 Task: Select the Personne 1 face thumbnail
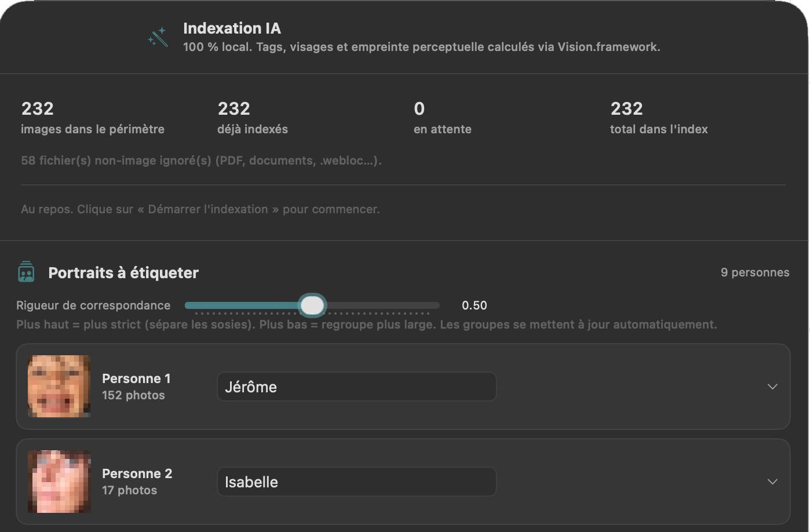point(59,387)
